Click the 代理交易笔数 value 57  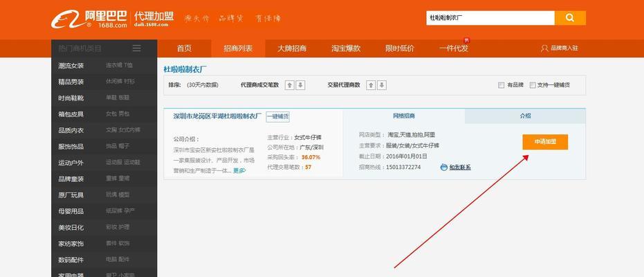[x=309, y=168]
